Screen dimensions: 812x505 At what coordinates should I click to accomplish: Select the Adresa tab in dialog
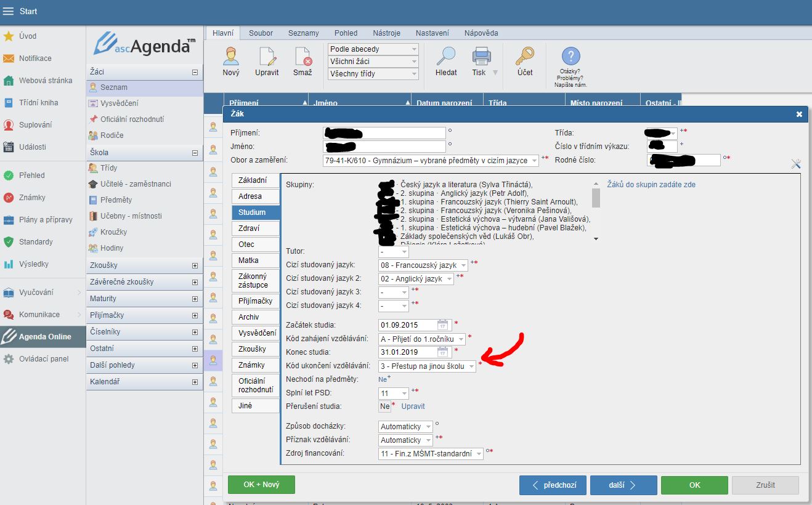click(250, 196)
